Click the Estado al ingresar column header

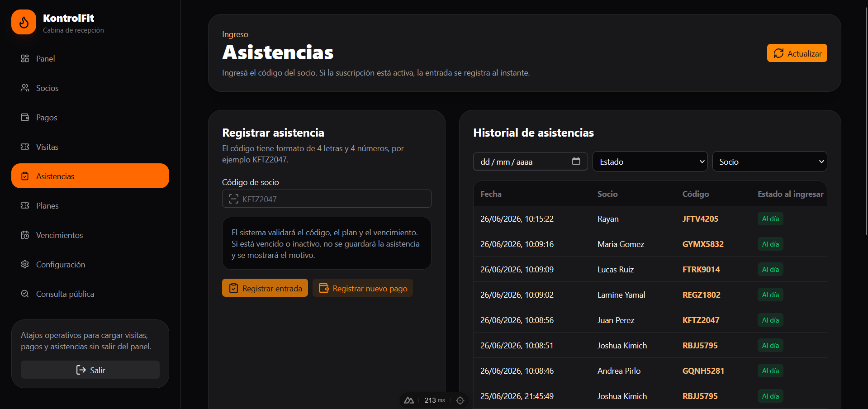pyautogui.click(x=790, y=194)
